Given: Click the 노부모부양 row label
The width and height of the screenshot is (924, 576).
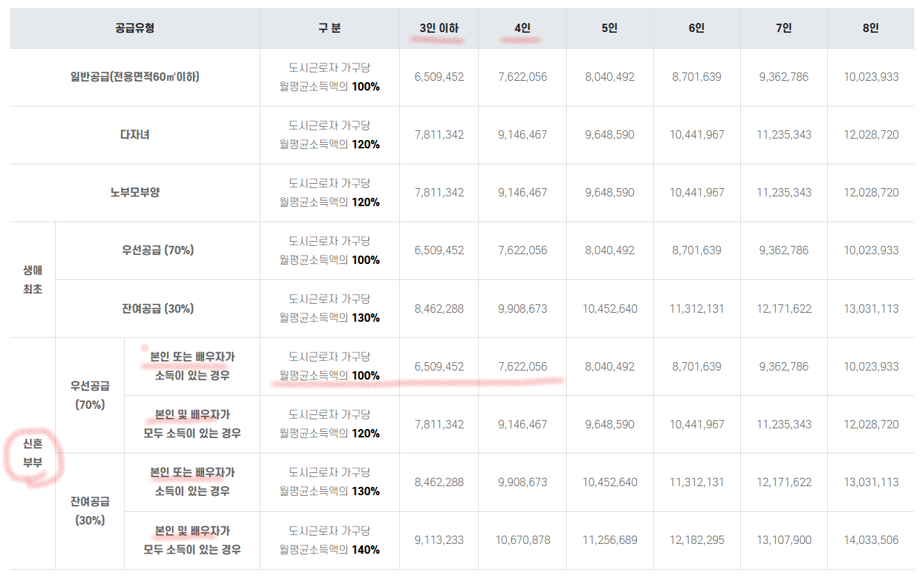Looking at the screenshot, I should pos(133,193).
